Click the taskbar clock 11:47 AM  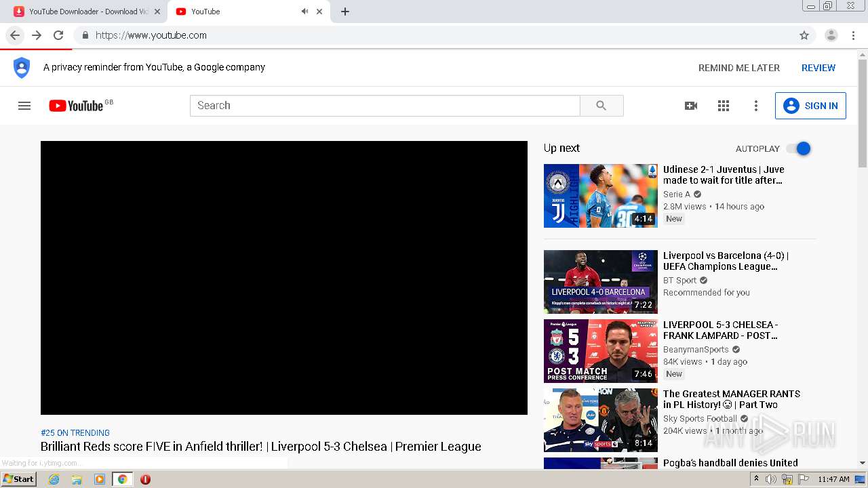pyautogui.click(x=833, y=479)
